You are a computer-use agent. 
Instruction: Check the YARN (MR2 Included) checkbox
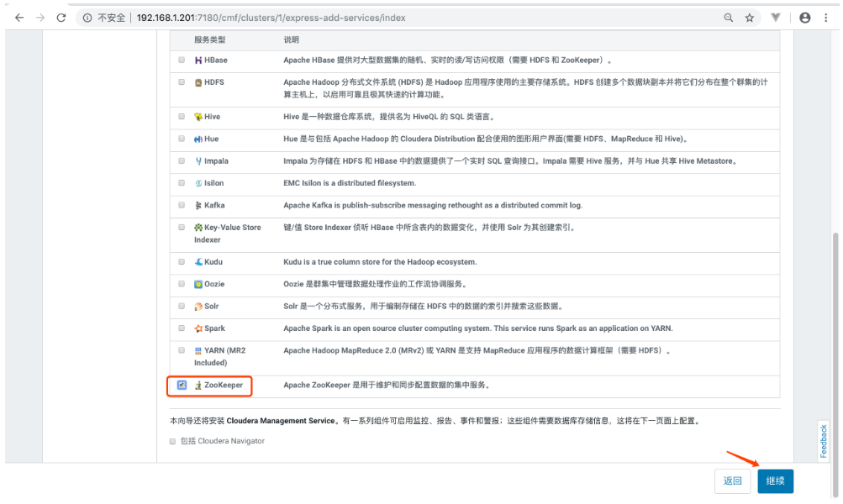coord(182,349)
